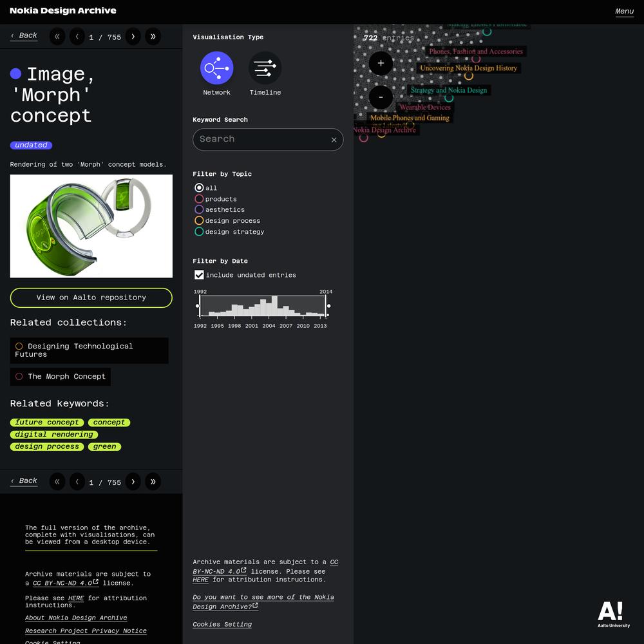Open 'Cookies Setting' link in filter panel
Screen dimensions: 644x644
coord(222,625)
